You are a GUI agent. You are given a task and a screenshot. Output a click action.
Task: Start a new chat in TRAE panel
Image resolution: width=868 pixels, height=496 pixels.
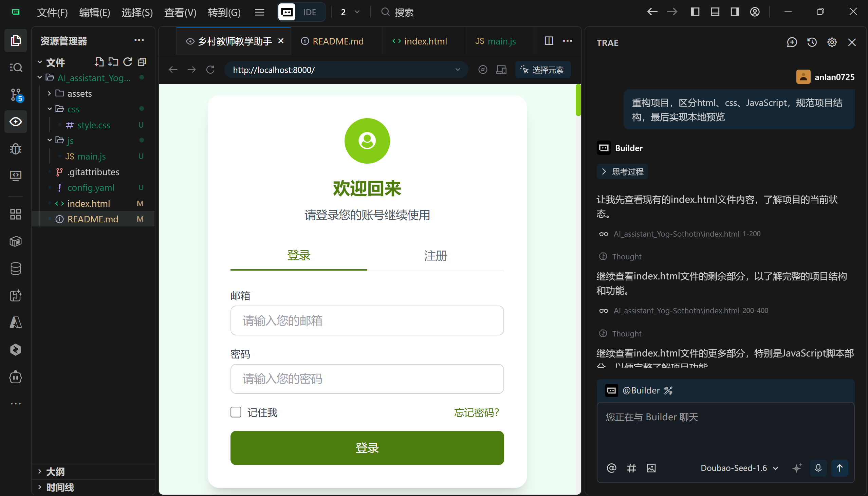pyautogui.click(x=792, y=42)
